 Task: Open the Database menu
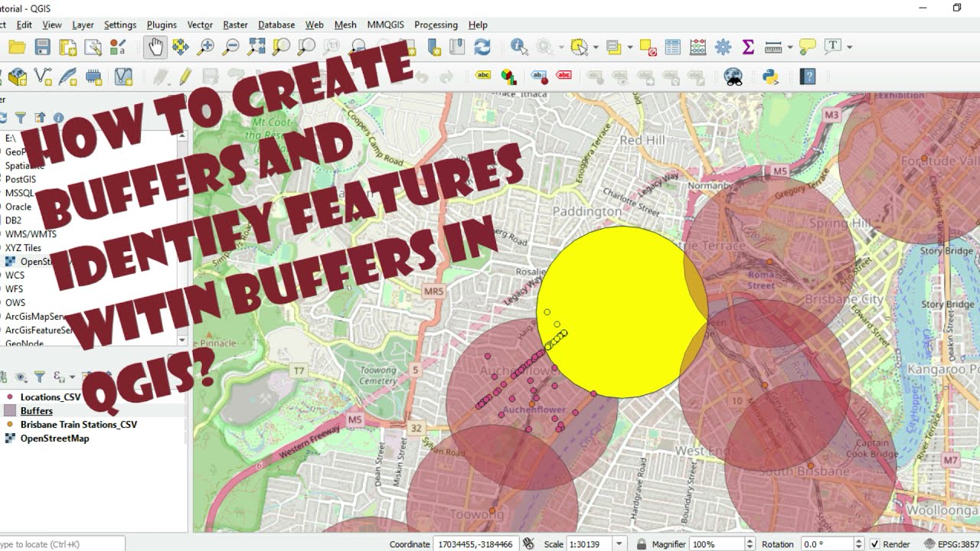pyautogui.click(x=276, y=24)
